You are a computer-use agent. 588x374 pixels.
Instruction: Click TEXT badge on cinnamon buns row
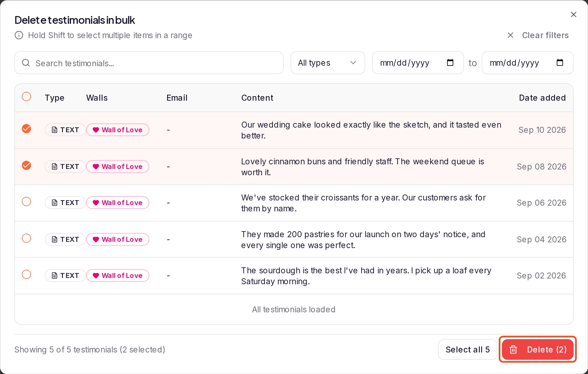coord(65,167)
